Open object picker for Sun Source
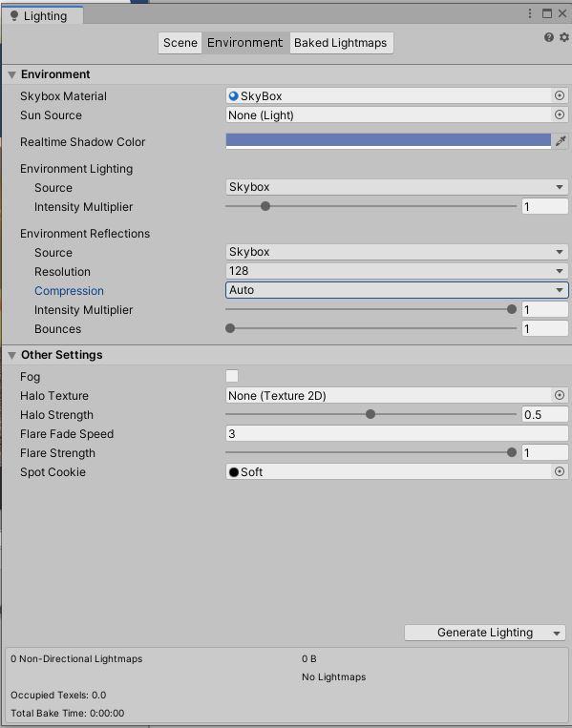 pos(560,114)
